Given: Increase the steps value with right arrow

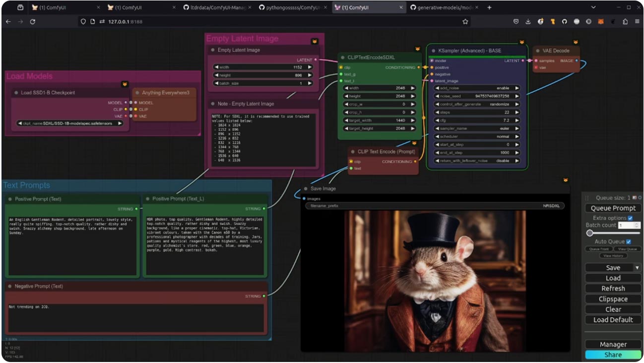Looking at the screenshot, I should pyautogui.click(x=516, y=112).
